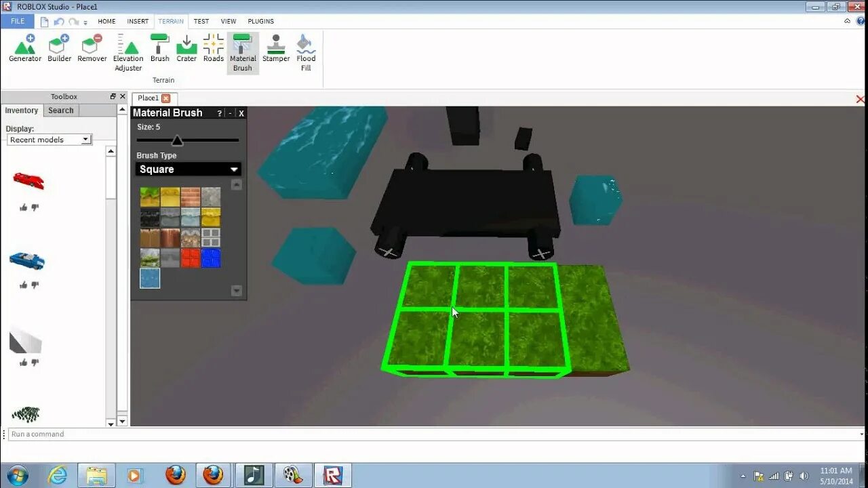Select the terrain Brush tool
The image size is (868, 488).
pos(160,49)
